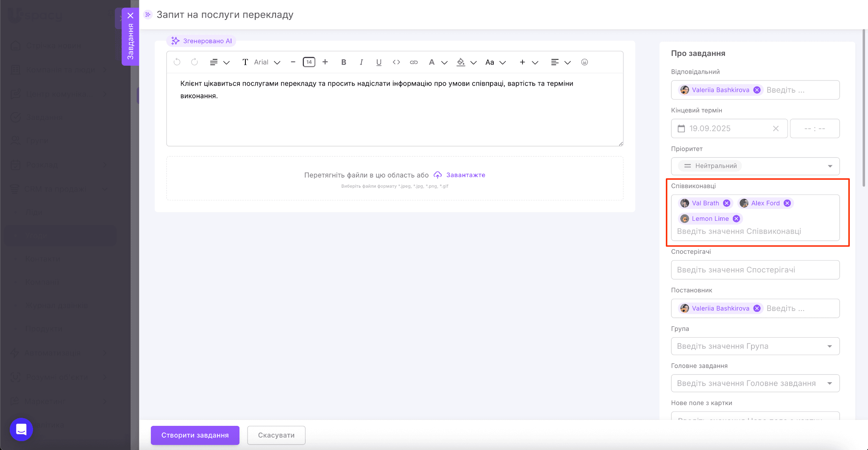The width and height of the screenshot is (868, 450).
Task: Clear the 19.09.2025 deadline date
Action: [x=776, y=128]
